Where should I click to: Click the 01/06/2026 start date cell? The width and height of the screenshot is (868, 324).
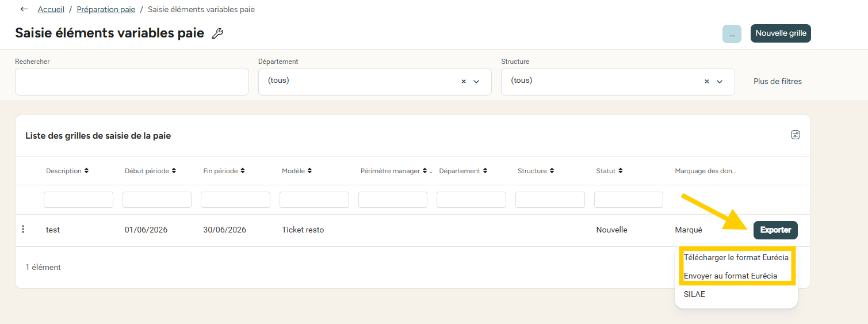[146, 230]
